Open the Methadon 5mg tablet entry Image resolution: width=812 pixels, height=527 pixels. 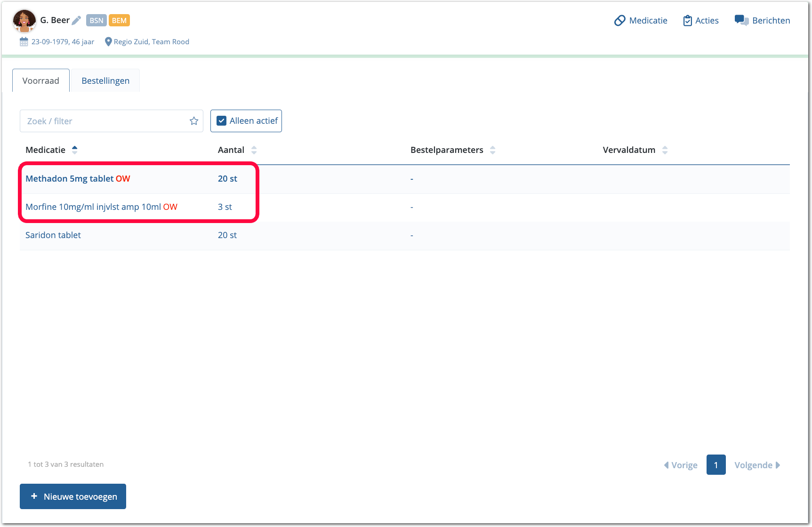[x=69, y=179]
